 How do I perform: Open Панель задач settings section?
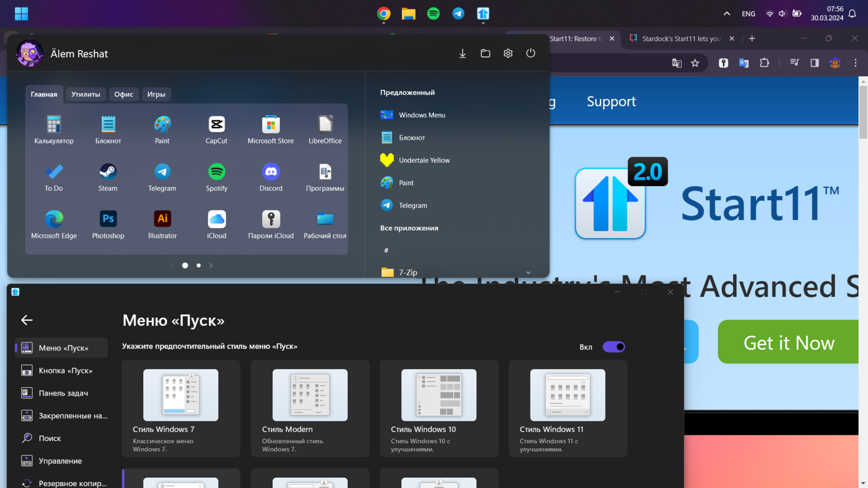(x=61, y=393)
